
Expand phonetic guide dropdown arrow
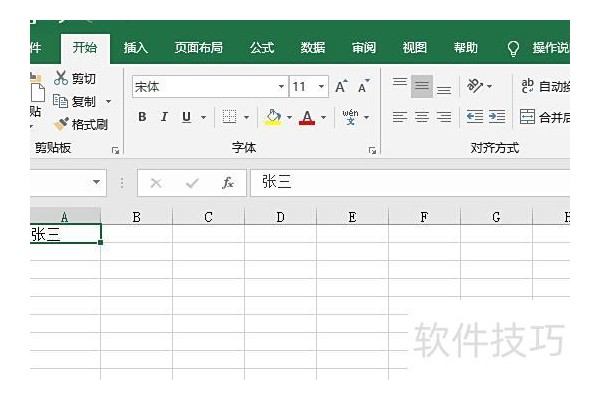pos(367,117)
